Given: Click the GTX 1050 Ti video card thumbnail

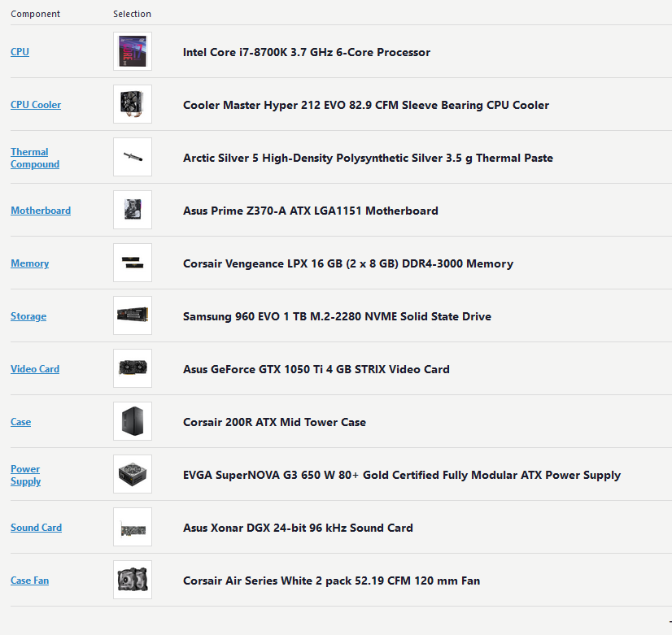Looking at the screenshot, I should click(x=133, y=368).
